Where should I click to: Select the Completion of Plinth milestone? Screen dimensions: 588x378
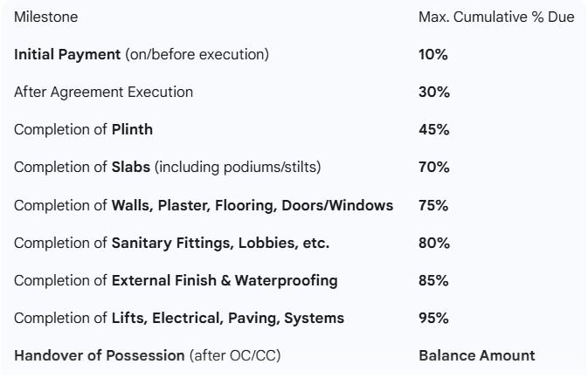(83, 130)
